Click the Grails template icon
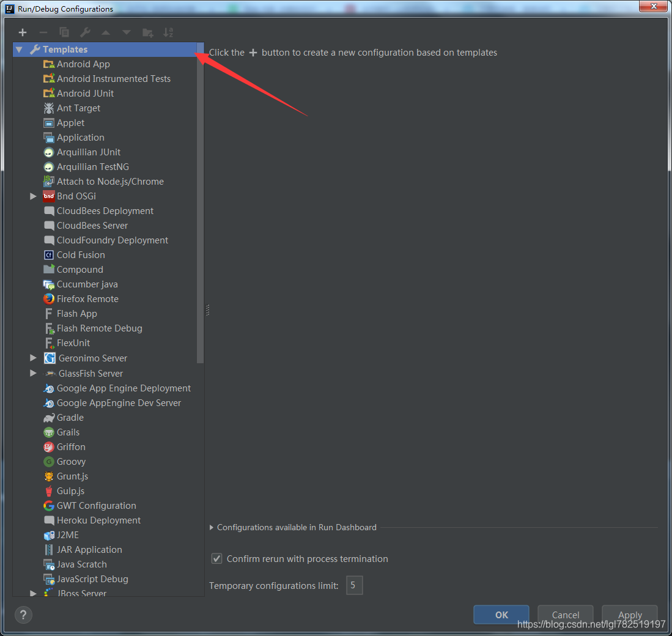 (49, 432)
